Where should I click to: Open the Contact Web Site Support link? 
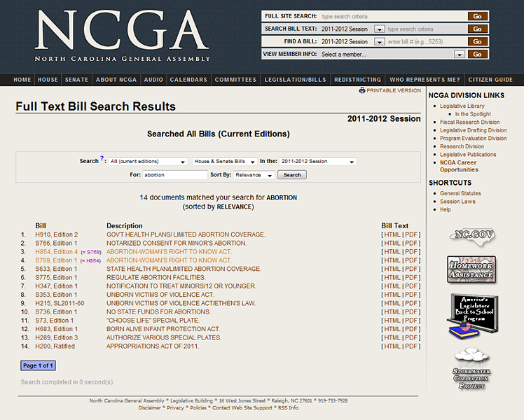(242, 408)
